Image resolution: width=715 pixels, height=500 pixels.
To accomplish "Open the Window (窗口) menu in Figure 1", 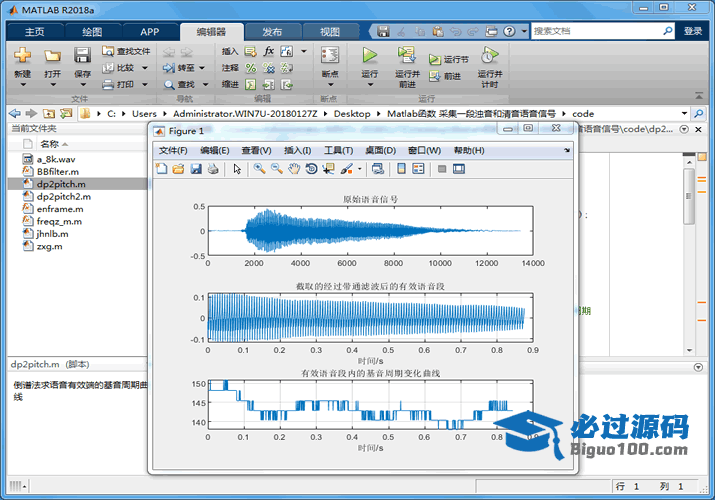I will pyautogui.click(x=424, y=150).
